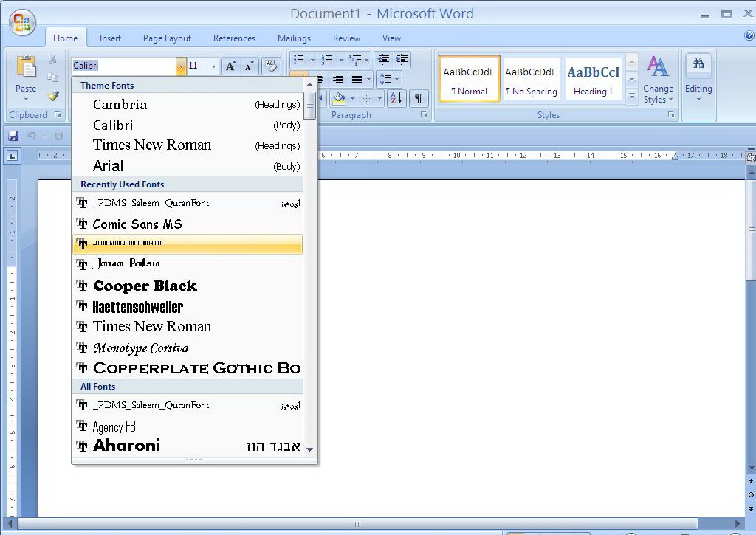Viewport: 756px width, 535px height.
Task: Click the Save icon in Quick Access
Action: coord(13,136)
